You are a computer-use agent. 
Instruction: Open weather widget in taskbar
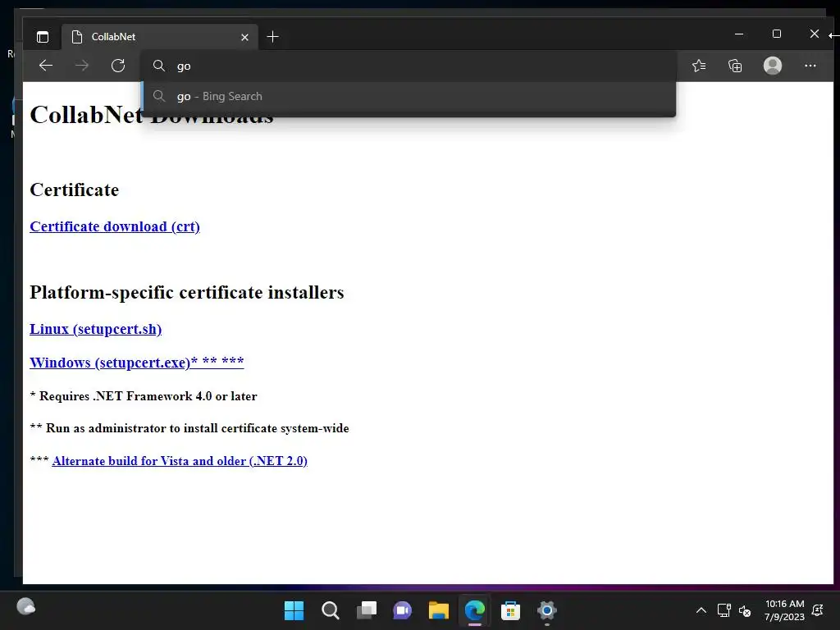[25, 607]
